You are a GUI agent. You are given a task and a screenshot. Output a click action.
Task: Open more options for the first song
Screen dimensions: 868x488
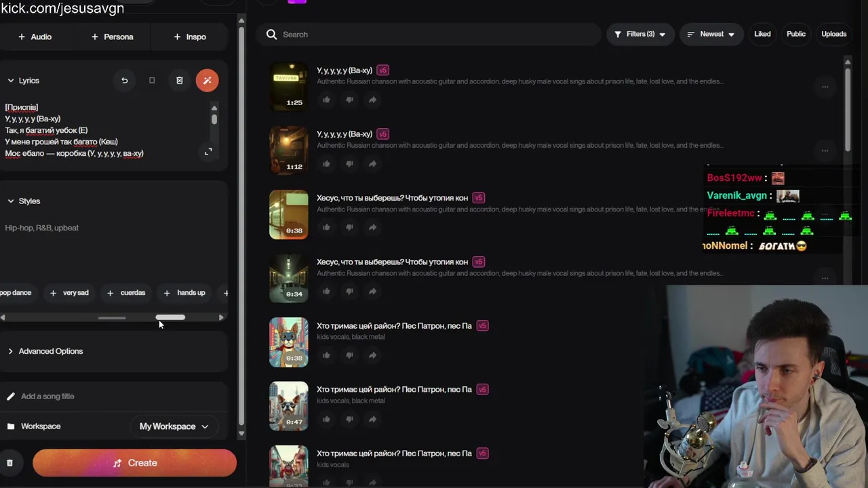(825, 87)
